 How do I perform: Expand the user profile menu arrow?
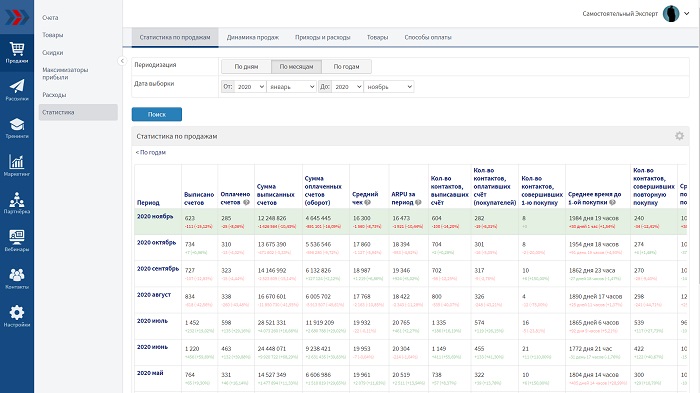click(x=687, y=14)
